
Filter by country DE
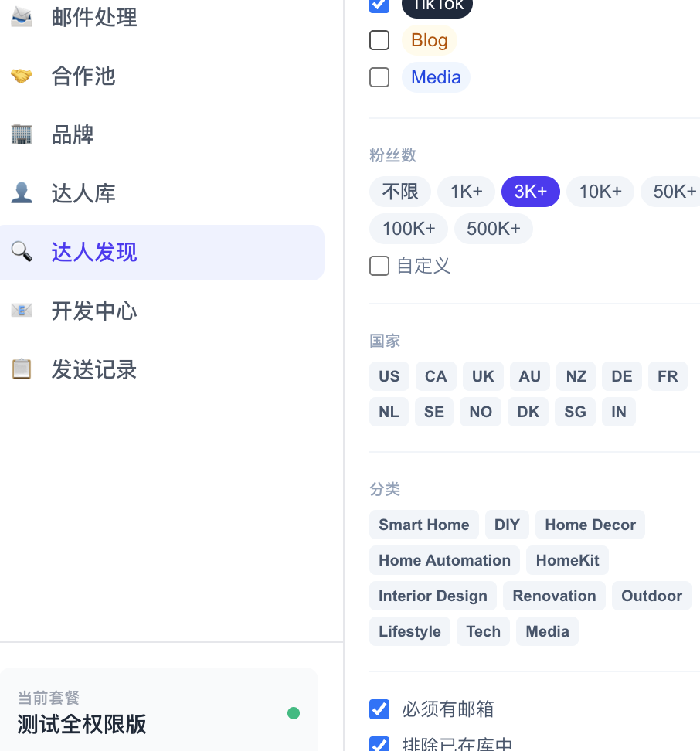pos(622,376)
